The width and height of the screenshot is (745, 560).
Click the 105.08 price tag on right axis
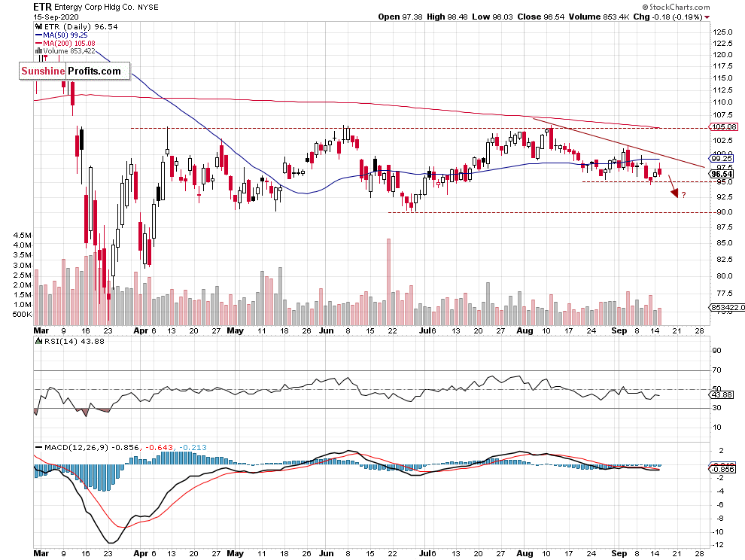[x=724, y=127]
